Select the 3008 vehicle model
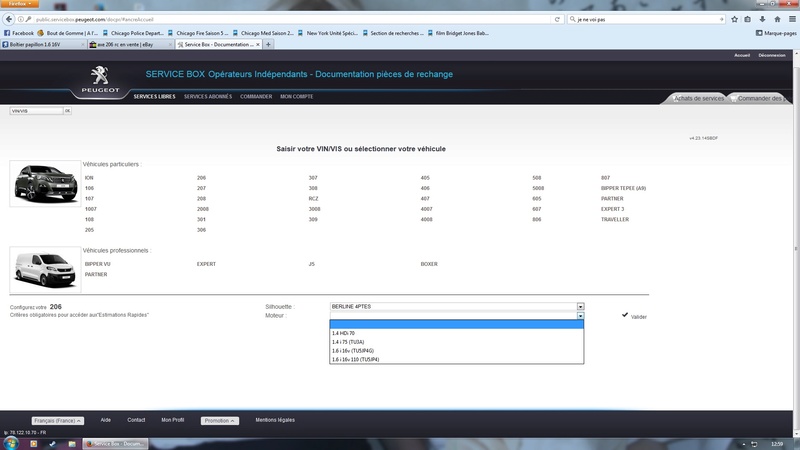The image size is (800, 450). pyautogui.click(x=314, y=209)
